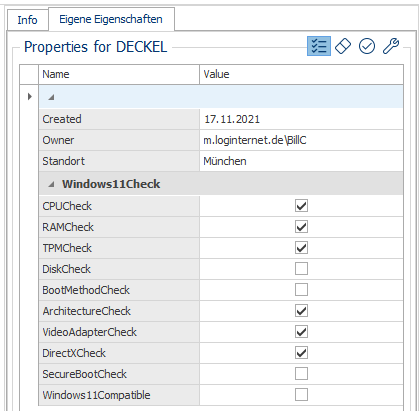Collapse the unnamed top property group
This screenshot has height=411, width=419.
[x=51, y=97]
